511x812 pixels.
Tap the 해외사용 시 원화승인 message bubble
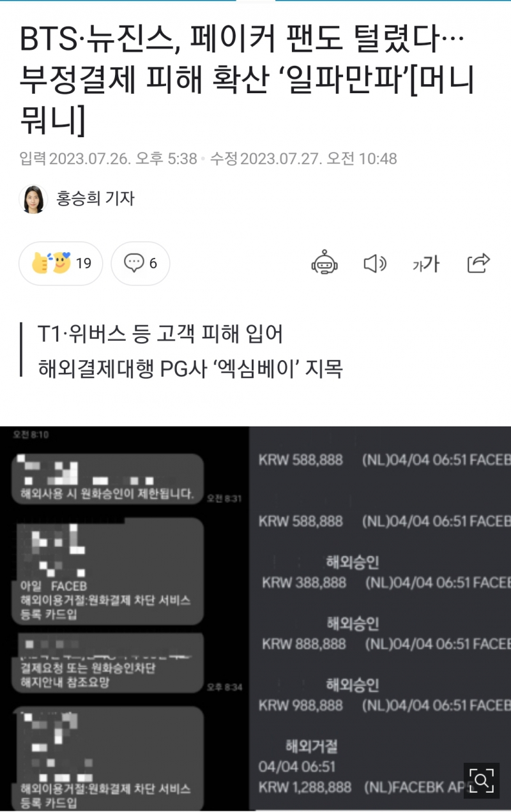pos(107,479)
